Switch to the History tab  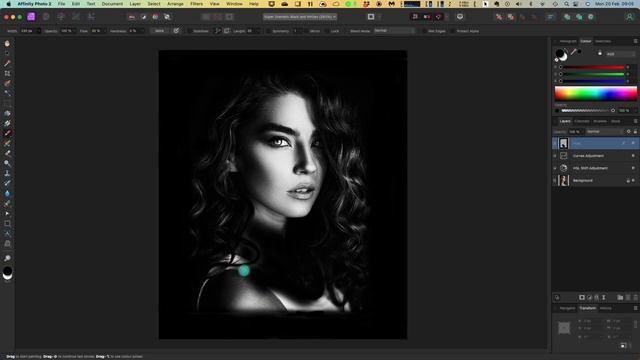(x=606, y=308)
